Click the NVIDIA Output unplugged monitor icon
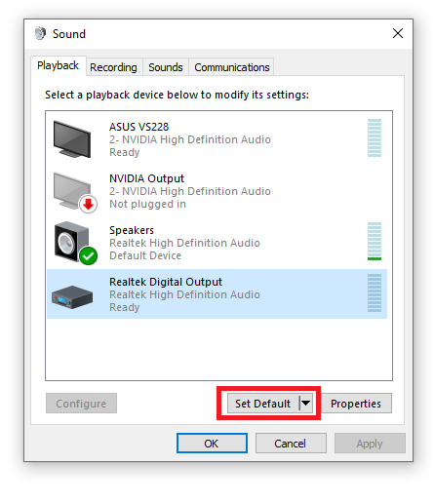This screenshot has width=434, height=504. pyautogui.click(x=72, y=191)
